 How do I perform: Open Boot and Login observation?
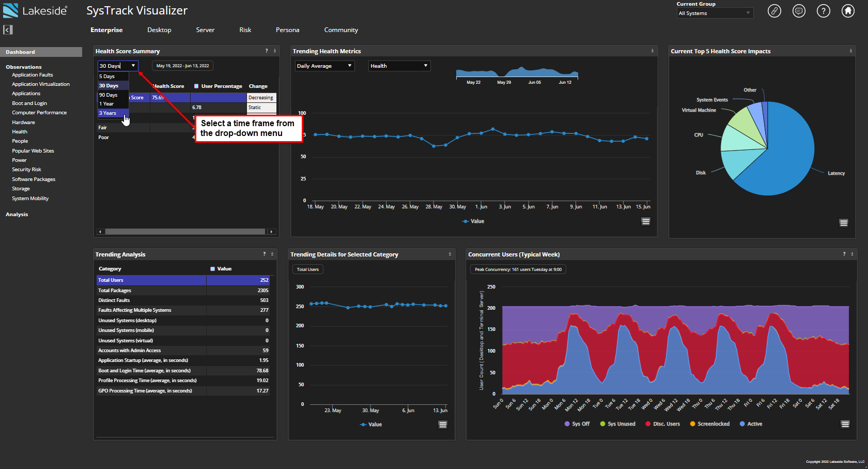click(x=29, y=103)
